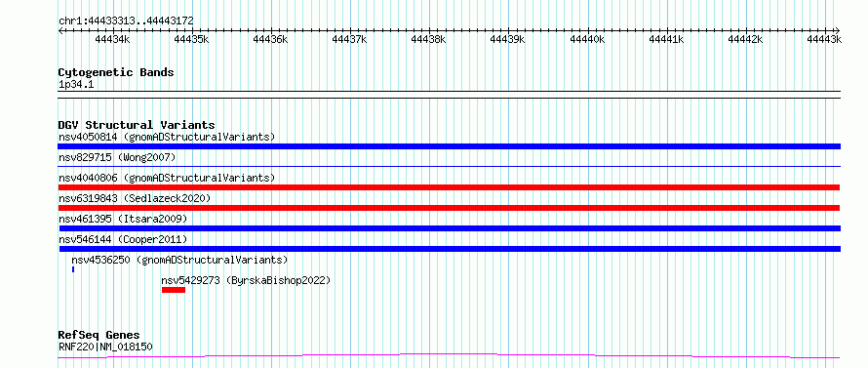Click the 44442k ruler tick label
Screen dimensions: 868x368
pos(745,39)
